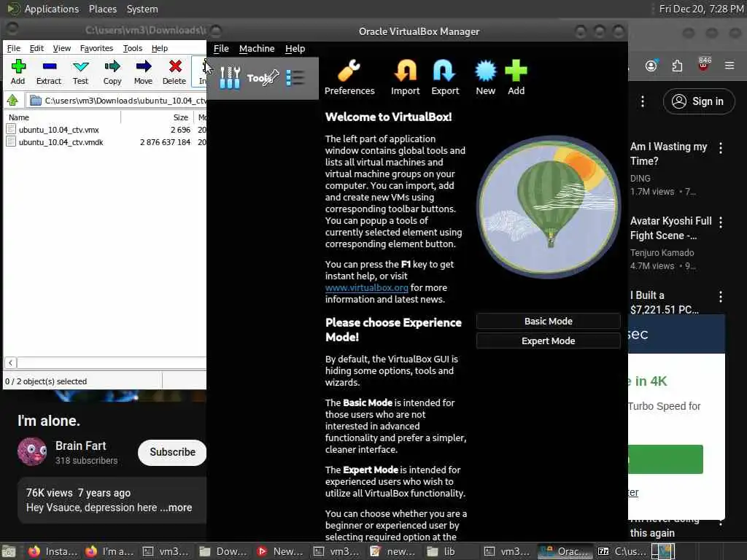Click Export appliance in VirtualBox
The width and height of the screenshot is (747, 560).
coord(445,77)
